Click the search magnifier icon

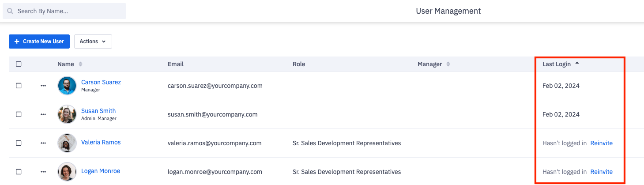[10, 11]
